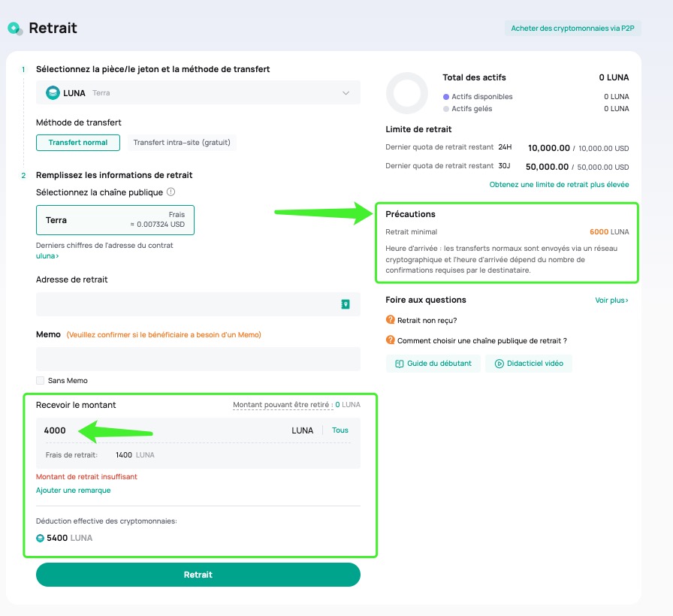Open the uluna contract address link
This screenshot has width=673, height=616.
tap(47, 256)
